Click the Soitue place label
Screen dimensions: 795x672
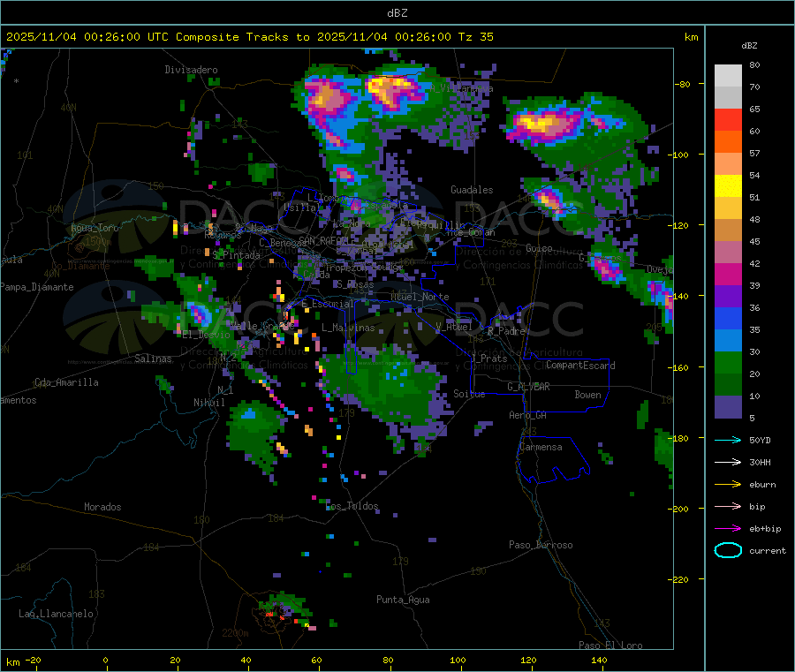[469, 394]
